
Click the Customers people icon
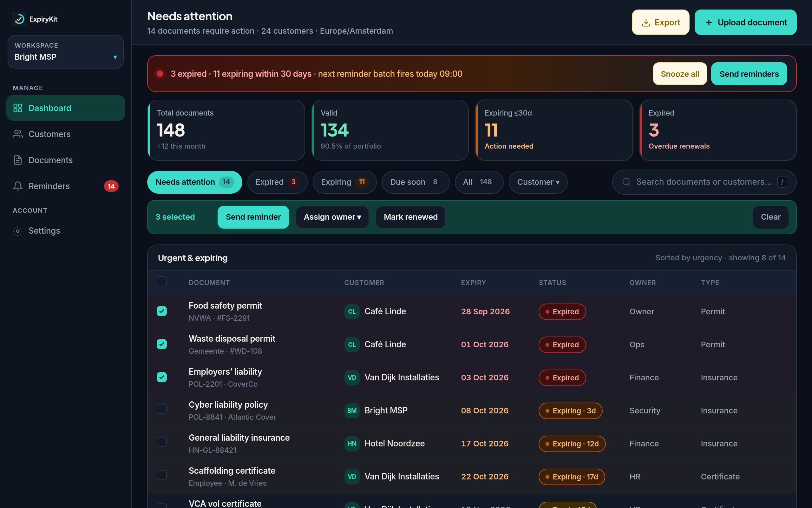18,134
